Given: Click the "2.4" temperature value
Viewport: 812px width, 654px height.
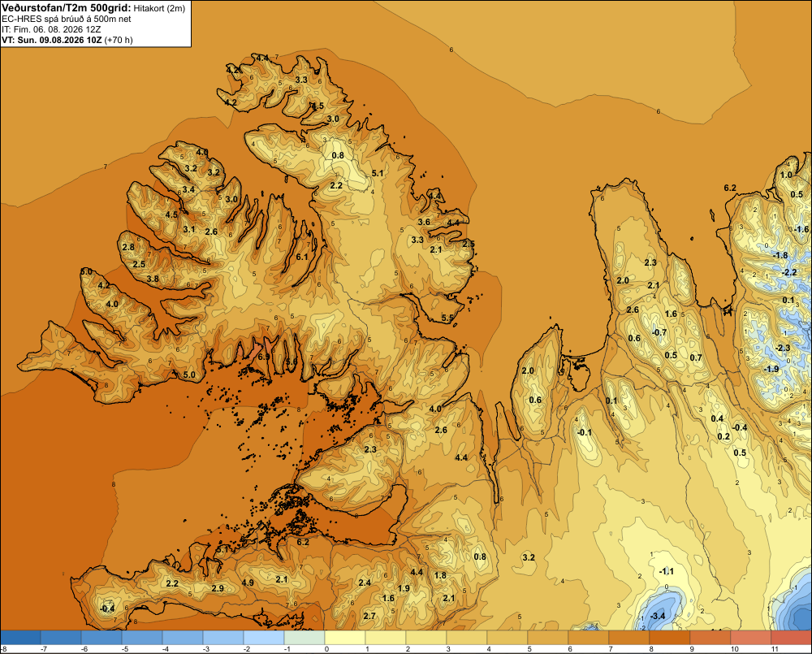Looking at the screenshot, I should coord(365,583).
